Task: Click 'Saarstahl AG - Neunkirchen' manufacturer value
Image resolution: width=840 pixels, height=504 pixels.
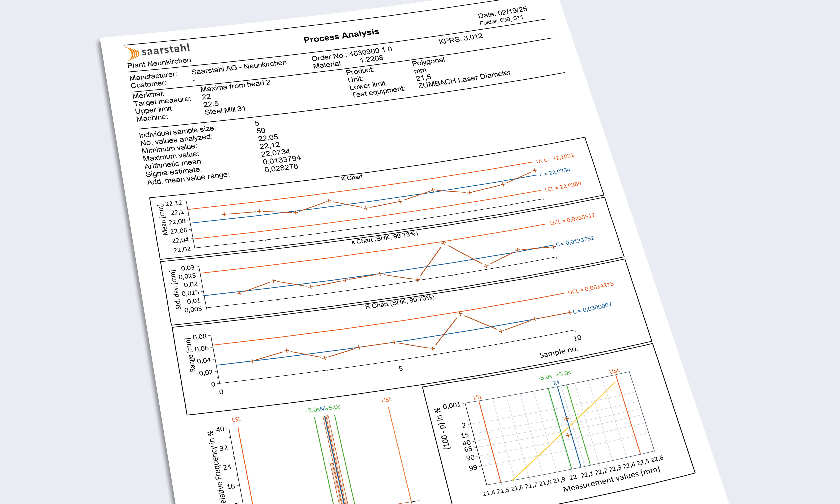Action: click(x=239, y=67)
